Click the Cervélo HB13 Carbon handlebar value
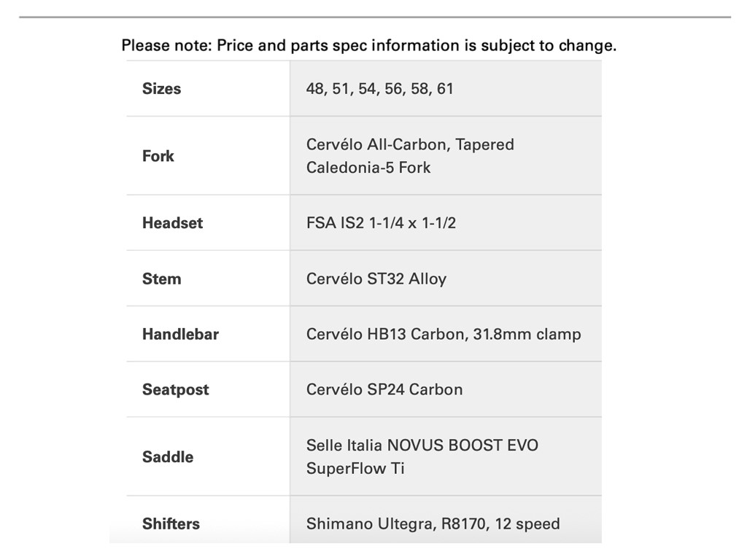This screenshot has width=747, height=560. (444, 334)
